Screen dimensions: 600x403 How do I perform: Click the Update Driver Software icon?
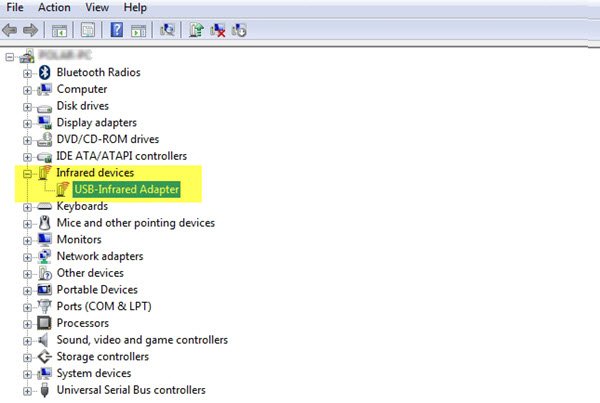[196, 30]
